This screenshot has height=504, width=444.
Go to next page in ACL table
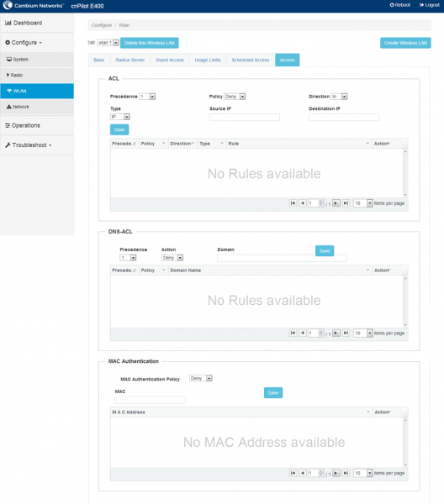[336, 203]
